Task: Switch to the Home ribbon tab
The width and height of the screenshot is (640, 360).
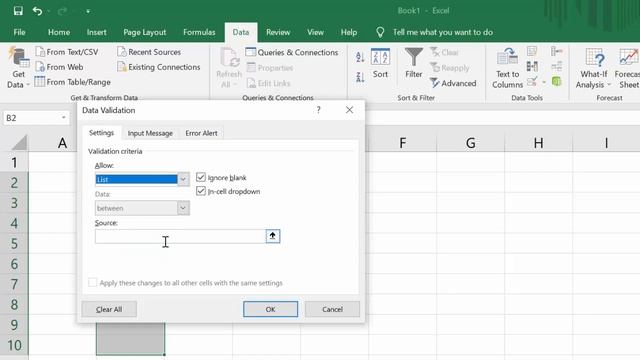Action: click(x=59, y=32)
